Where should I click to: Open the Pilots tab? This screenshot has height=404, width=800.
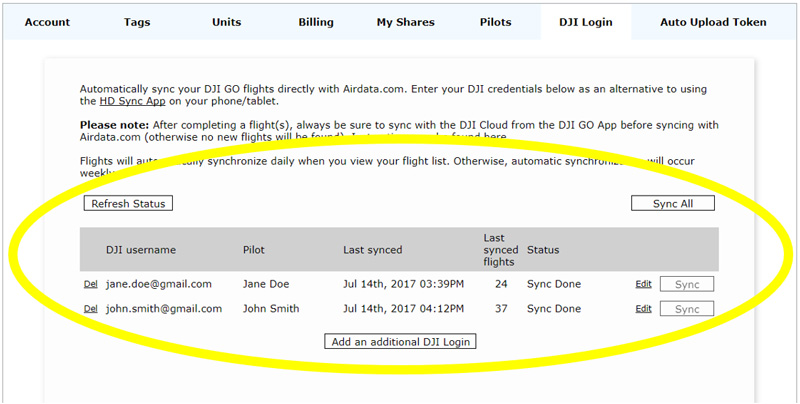[495, 21]
